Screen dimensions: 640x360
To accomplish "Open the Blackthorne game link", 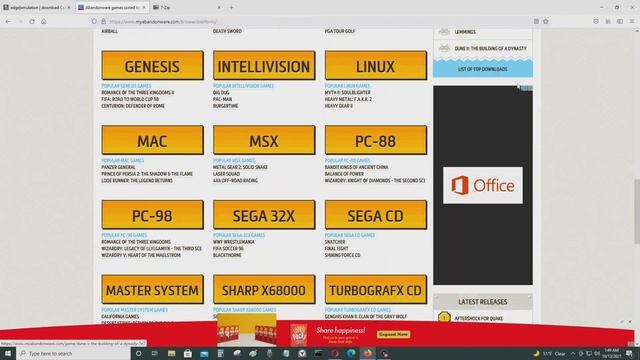I will click(x=227, y=255).
